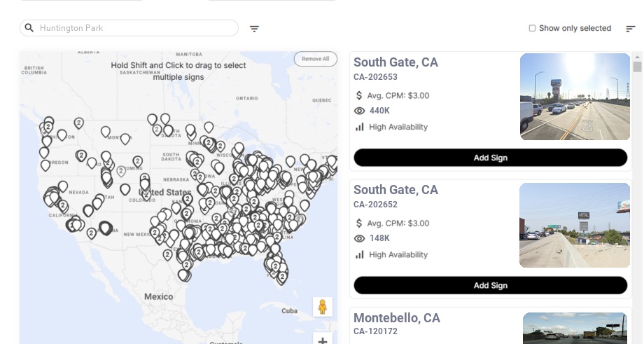Open the filter options icon beside search
Screen dimensions: 644x344
click(254, 29)
